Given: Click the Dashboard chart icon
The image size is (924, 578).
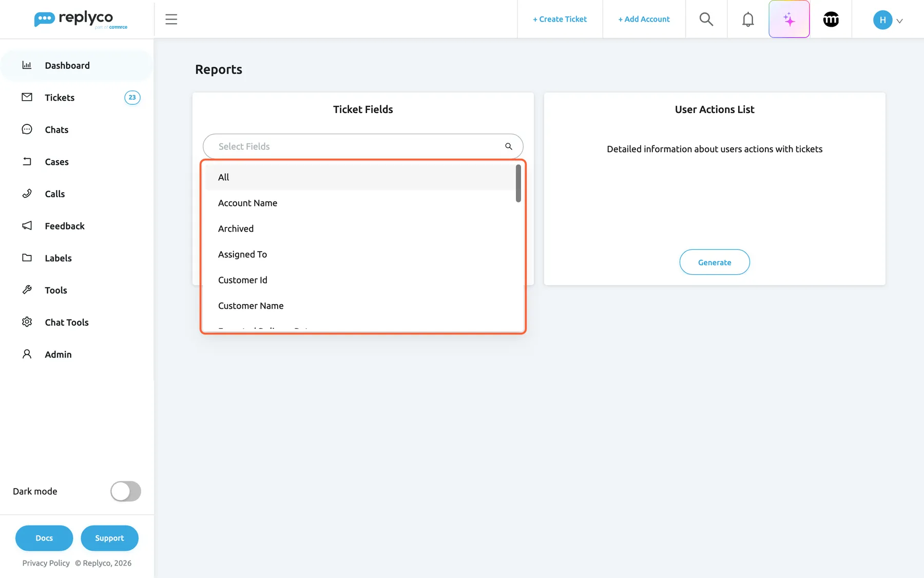Looking at the screenshot, I should [27, 65].
